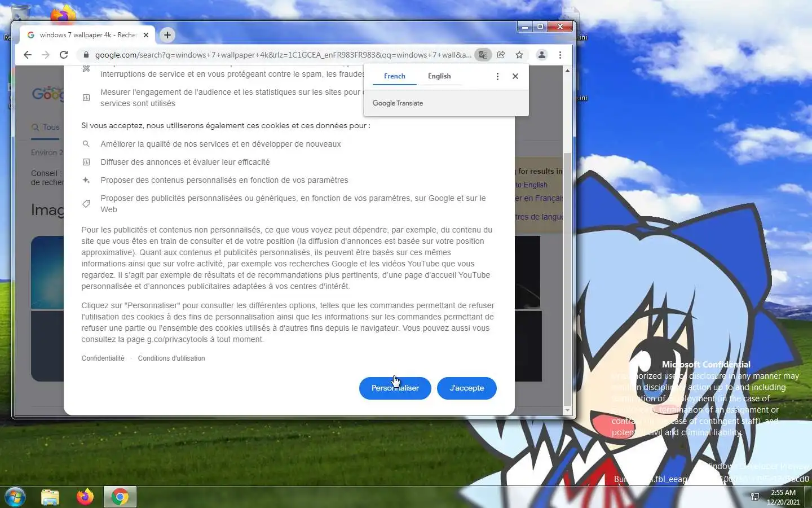Viewport: 812px width, 508px height.
Task: Click the page vertical scrollbar thumb
Action: coord(567,279)
